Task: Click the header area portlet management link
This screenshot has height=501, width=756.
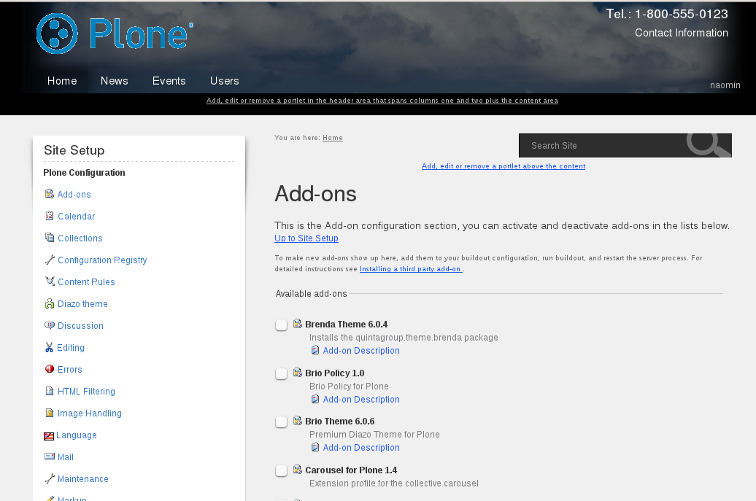Action: pyautogui.click(x=382, y=100)
